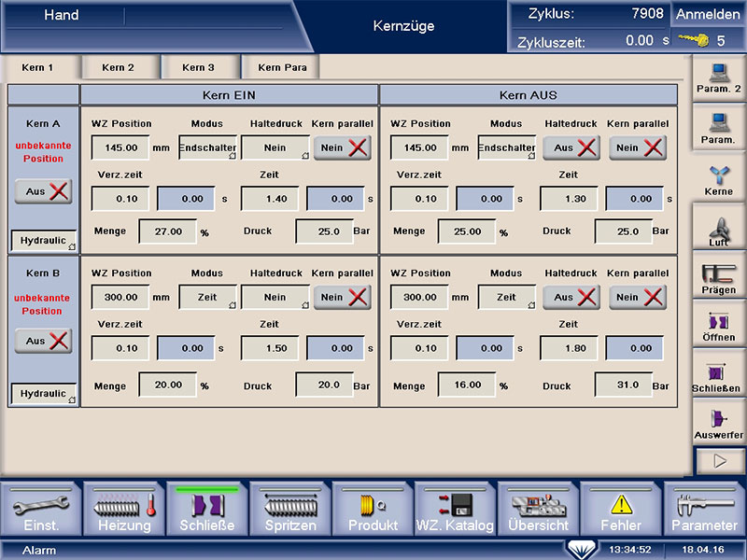The image size is (747, 560).
Task: Open WZ. Katalog tool catalog
Action: click(x=455, y=509)
